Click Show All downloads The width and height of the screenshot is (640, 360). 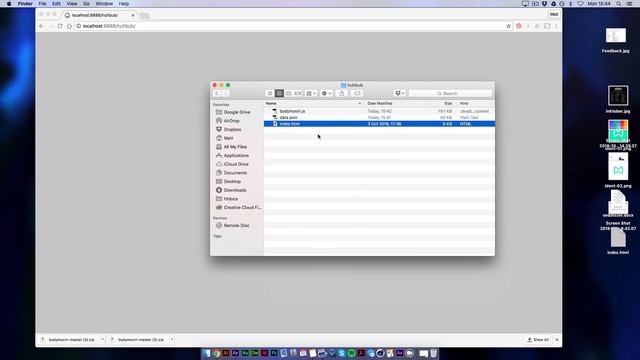538,340
